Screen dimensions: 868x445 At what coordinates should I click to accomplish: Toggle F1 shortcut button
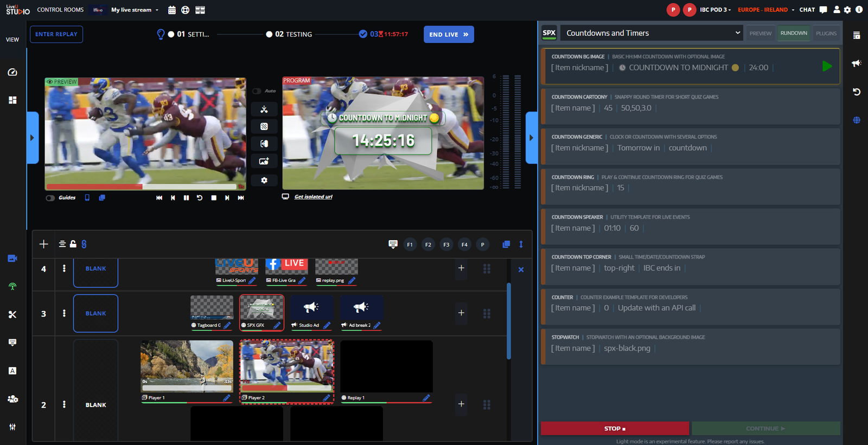coord(410,244)
